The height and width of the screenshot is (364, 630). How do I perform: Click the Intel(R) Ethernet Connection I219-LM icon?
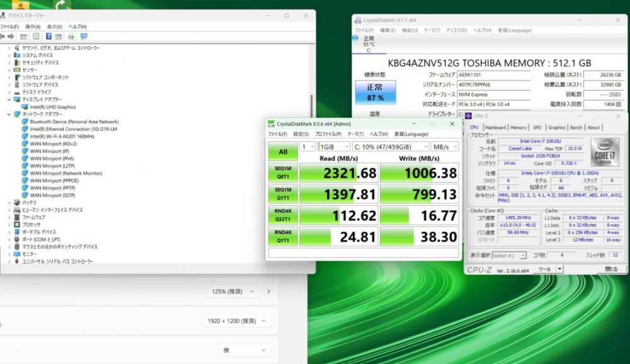pos(25,129)
